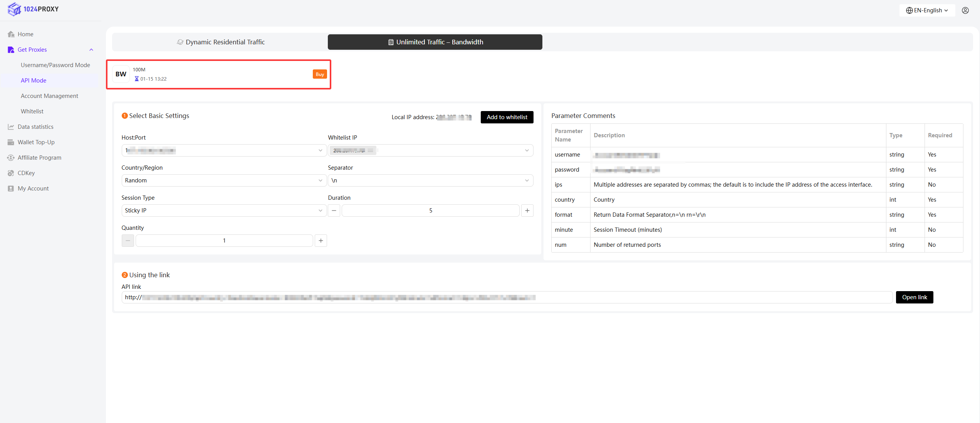Open the Session Type Sticky IP dropdown
Screen dimensions: 980x423
223,211
